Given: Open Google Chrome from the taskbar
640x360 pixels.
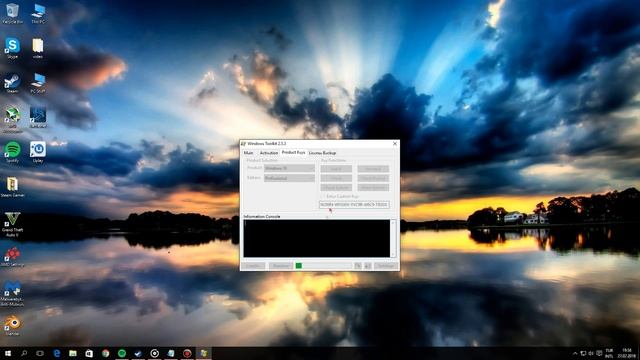Looking at the screenshot, I should point(106,353).
